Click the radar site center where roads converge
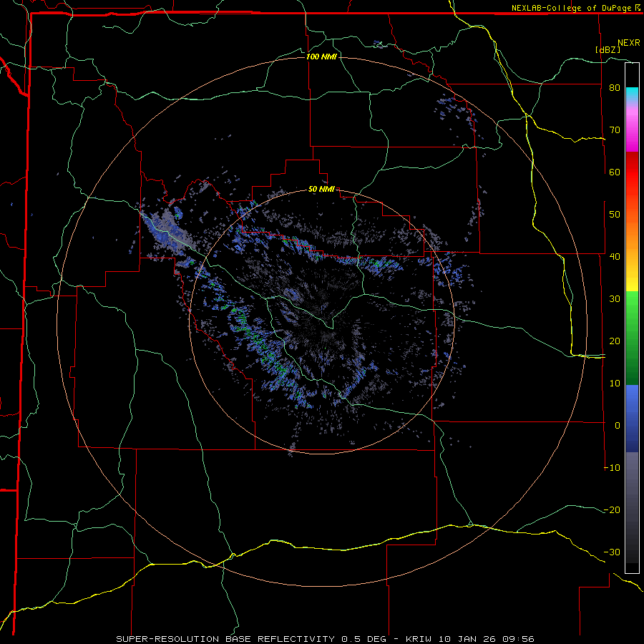 tap(332, 327)
